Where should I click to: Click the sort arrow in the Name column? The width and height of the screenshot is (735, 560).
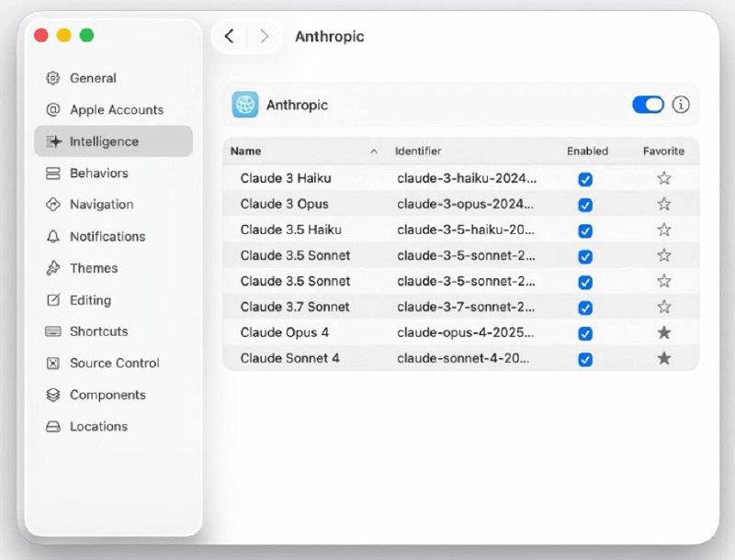click(x=374, y=151)
